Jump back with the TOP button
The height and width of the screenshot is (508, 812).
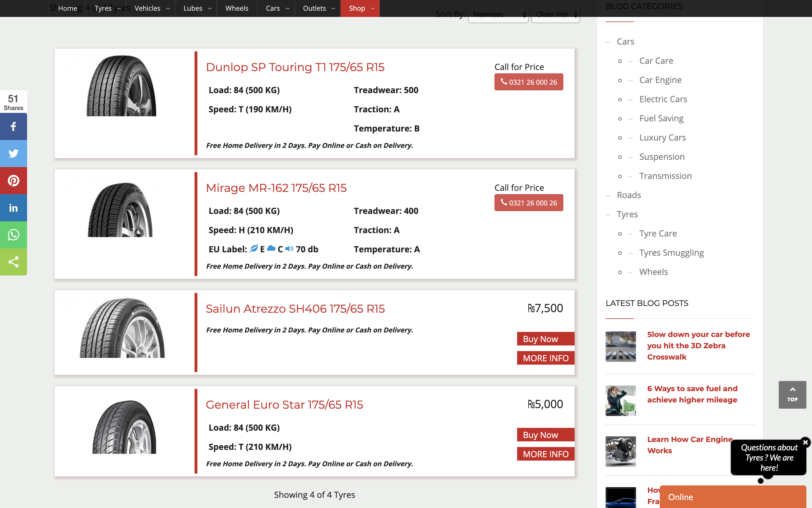pos(792,395)
